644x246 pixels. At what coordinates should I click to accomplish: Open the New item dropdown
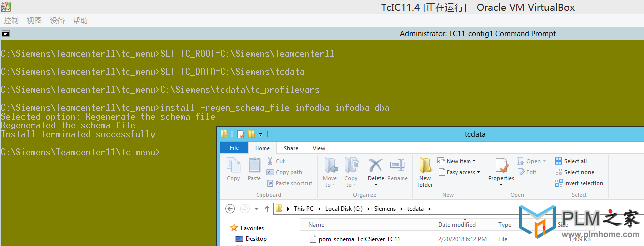[x=457, y=161]
